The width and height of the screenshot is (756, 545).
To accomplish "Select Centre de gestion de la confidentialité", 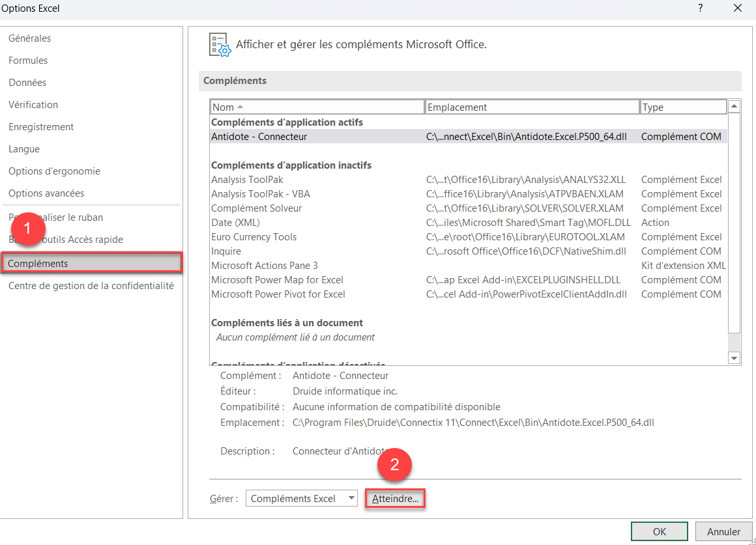I will point(91,286).
